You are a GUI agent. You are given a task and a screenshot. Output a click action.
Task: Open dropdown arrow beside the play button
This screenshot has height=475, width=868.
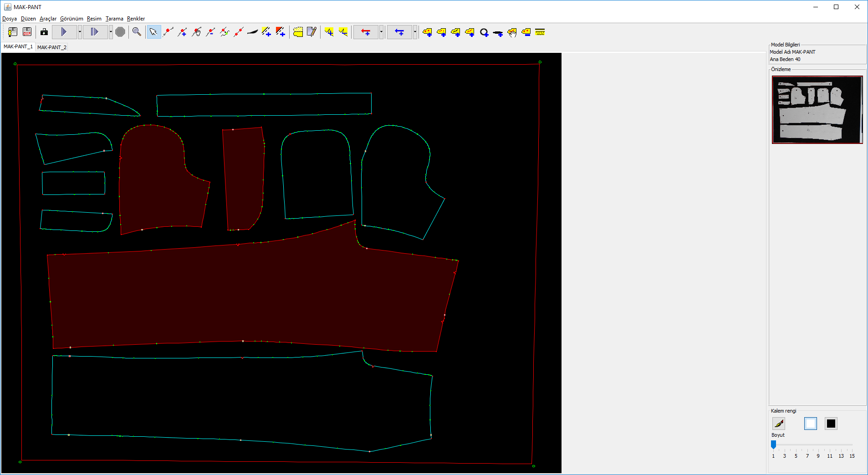click(x=80, y=32)
